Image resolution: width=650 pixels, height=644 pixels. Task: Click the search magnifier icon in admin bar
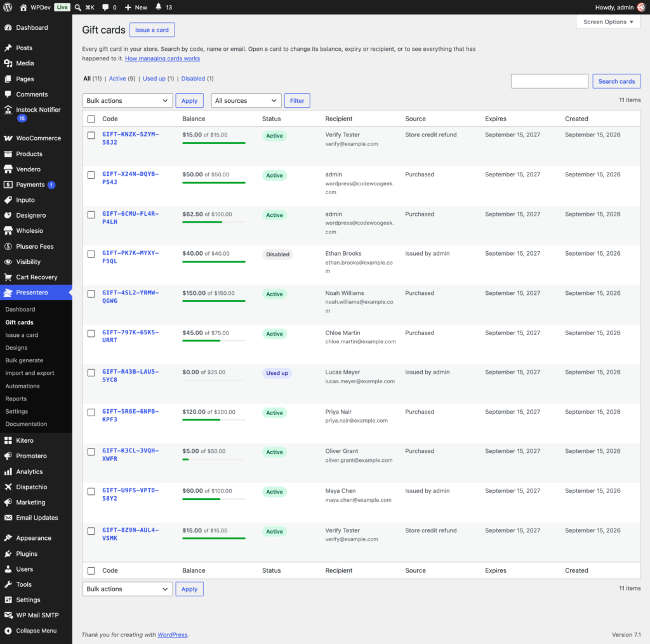pos(77,7)
